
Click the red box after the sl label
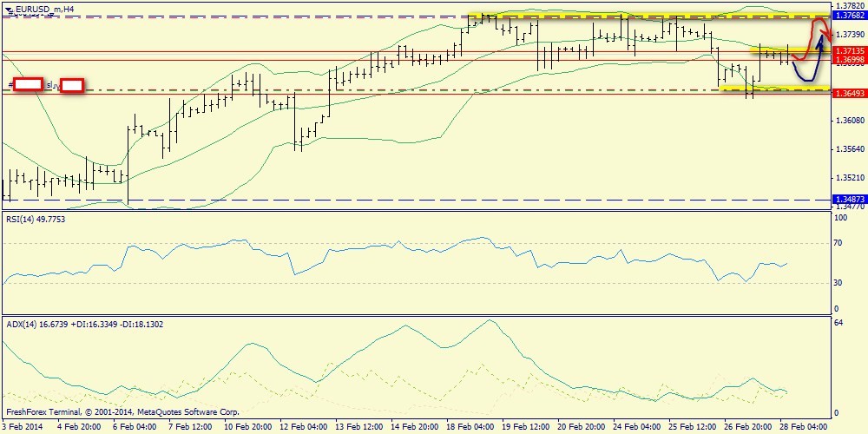[72, 85]
